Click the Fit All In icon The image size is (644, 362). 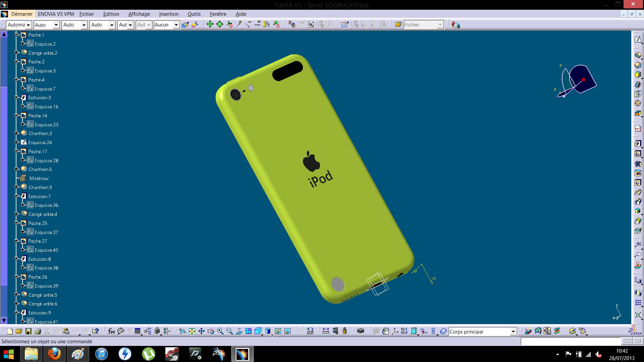pos(192,331)
